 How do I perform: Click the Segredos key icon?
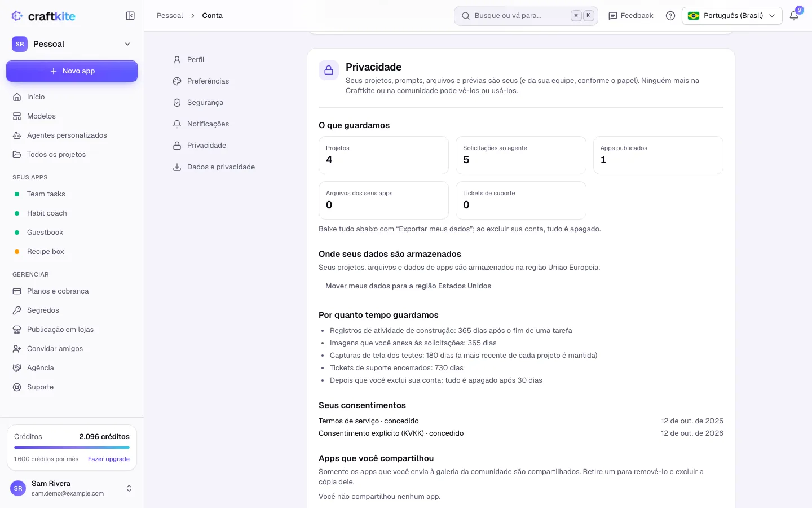tap(17, 310)
